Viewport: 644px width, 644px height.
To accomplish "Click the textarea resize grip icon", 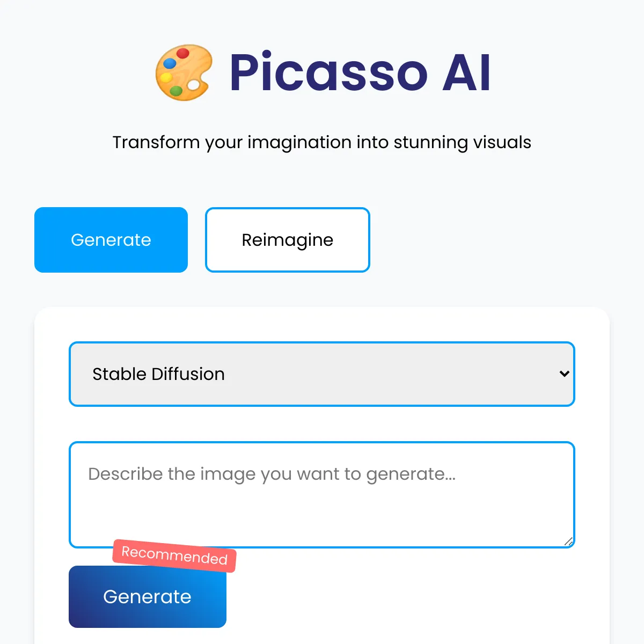I will point(569,541).
